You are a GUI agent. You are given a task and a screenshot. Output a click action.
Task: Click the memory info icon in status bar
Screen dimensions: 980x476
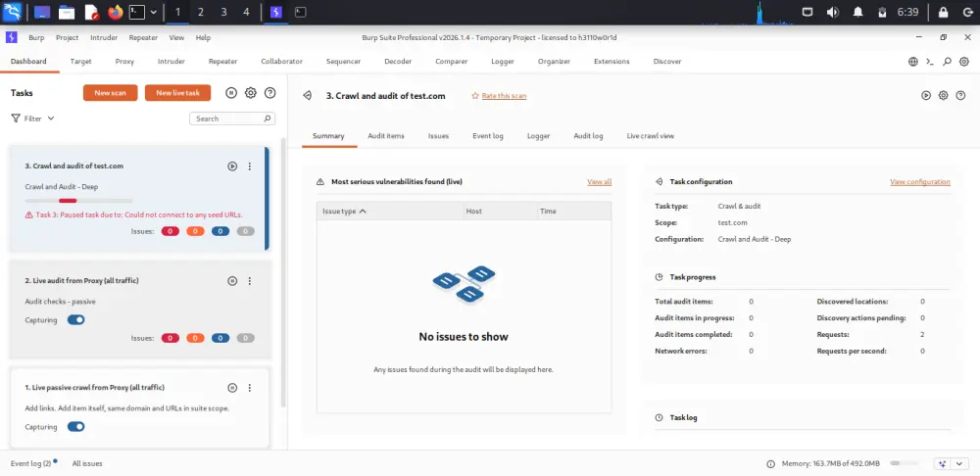770,464
